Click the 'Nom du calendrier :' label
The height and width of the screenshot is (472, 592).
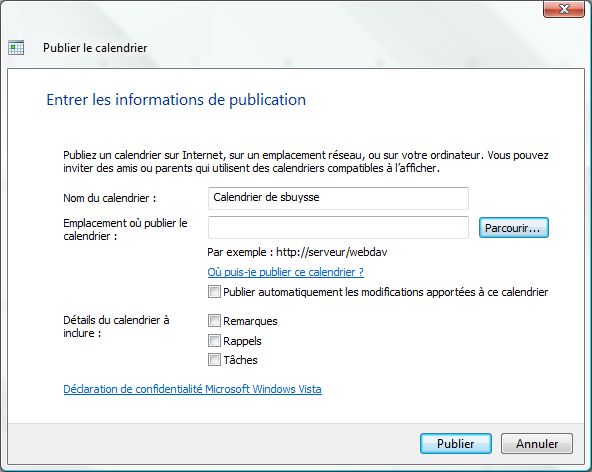click(x=109, y=198)
